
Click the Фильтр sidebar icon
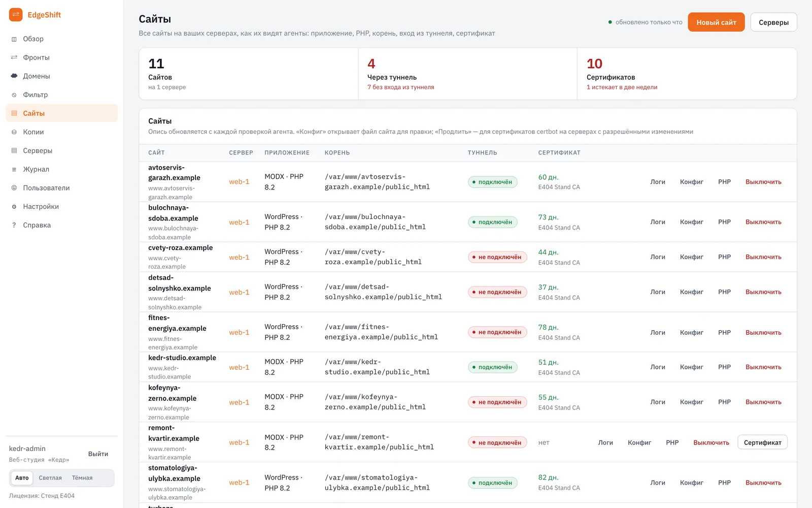click(x=14, y=95)
